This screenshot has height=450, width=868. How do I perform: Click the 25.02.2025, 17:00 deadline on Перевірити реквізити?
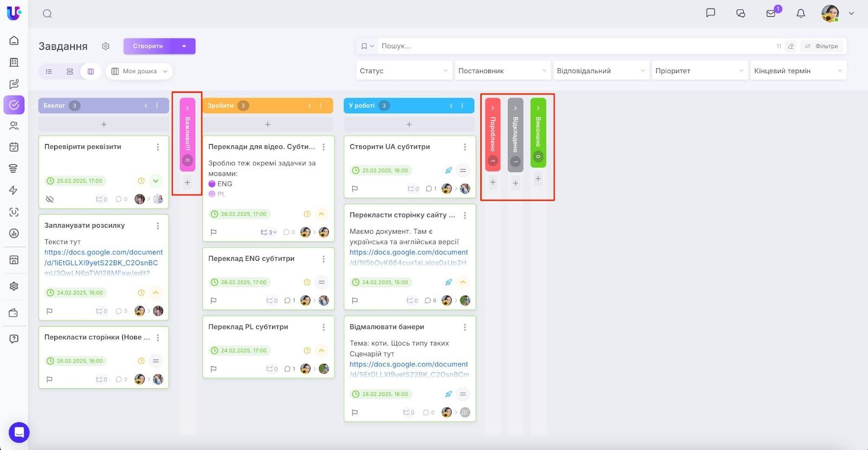[75, 181]
